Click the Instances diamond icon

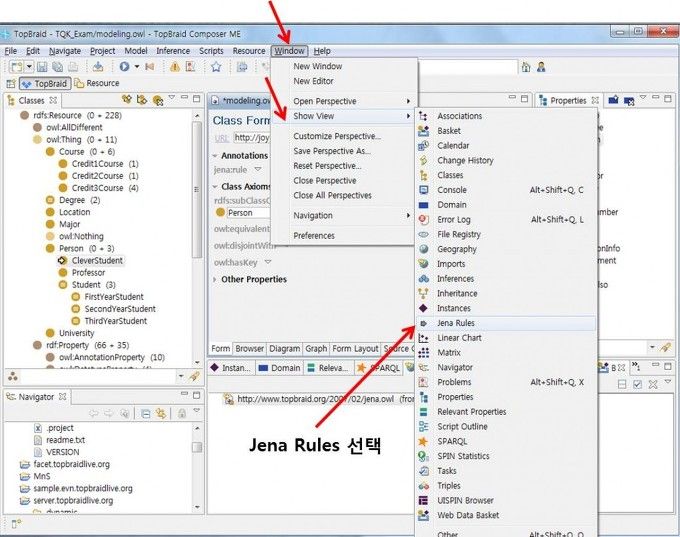[423, 308]
